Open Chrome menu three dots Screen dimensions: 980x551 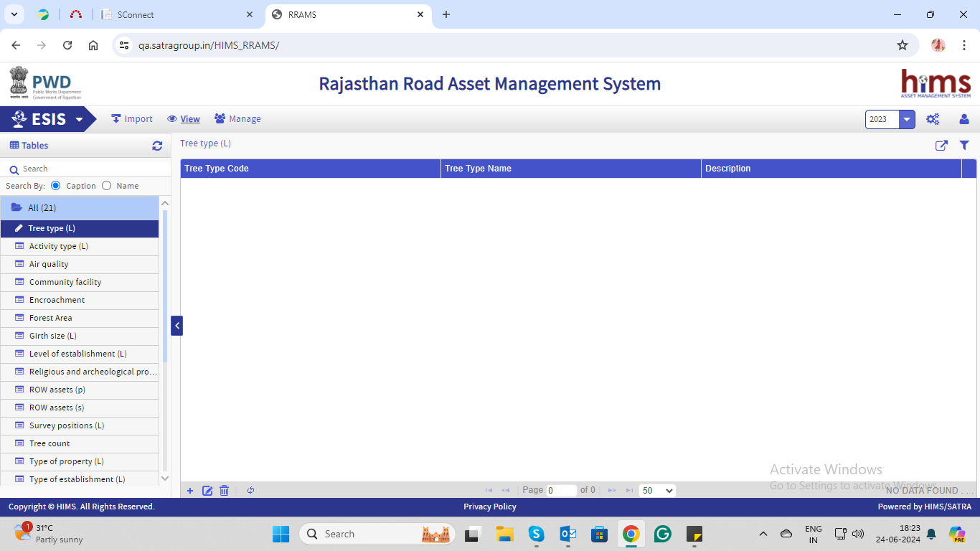click(x=964, y=45)
